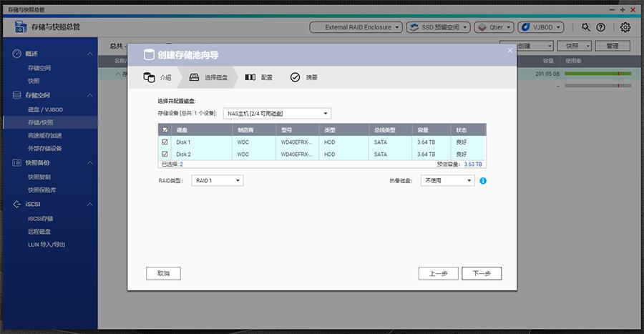Open 快照复制 in sidebar
Image resolution: width=644 pixels, height=334 pixels.
[39, 177]
